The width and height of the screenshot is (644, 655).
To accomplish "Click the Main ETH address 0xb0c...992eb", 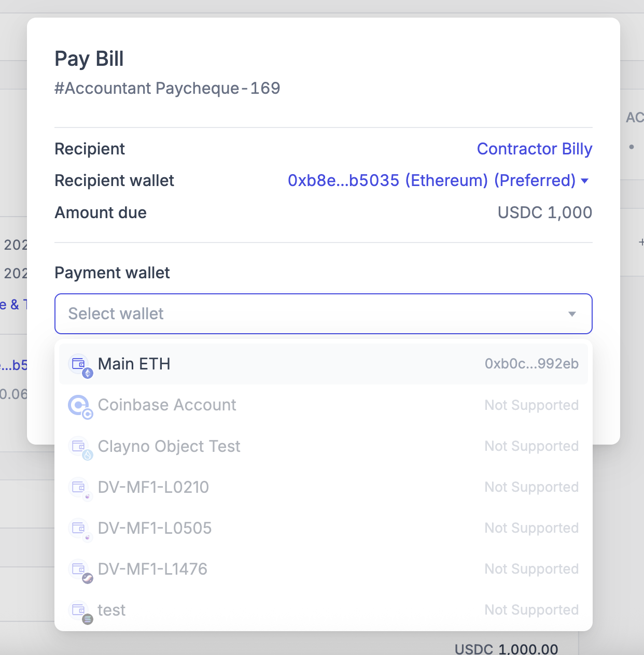I will pyautogui.click(x=531, y=364).
